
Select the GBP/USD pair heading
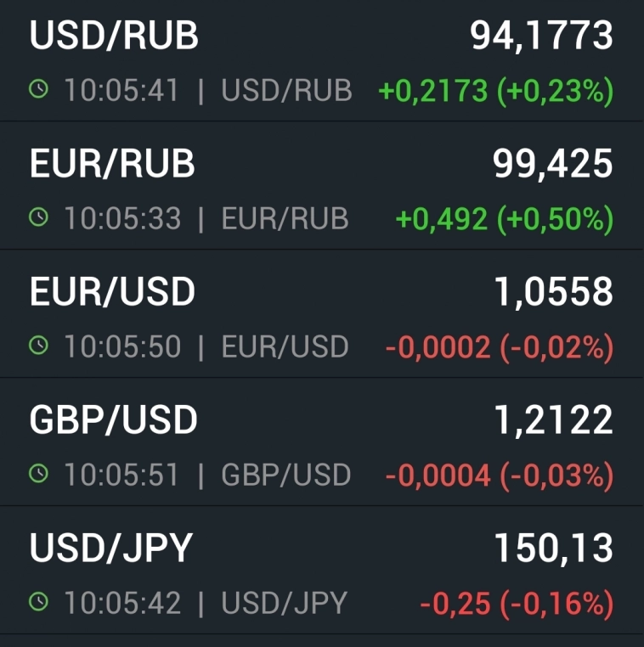[x=114, y=421]
